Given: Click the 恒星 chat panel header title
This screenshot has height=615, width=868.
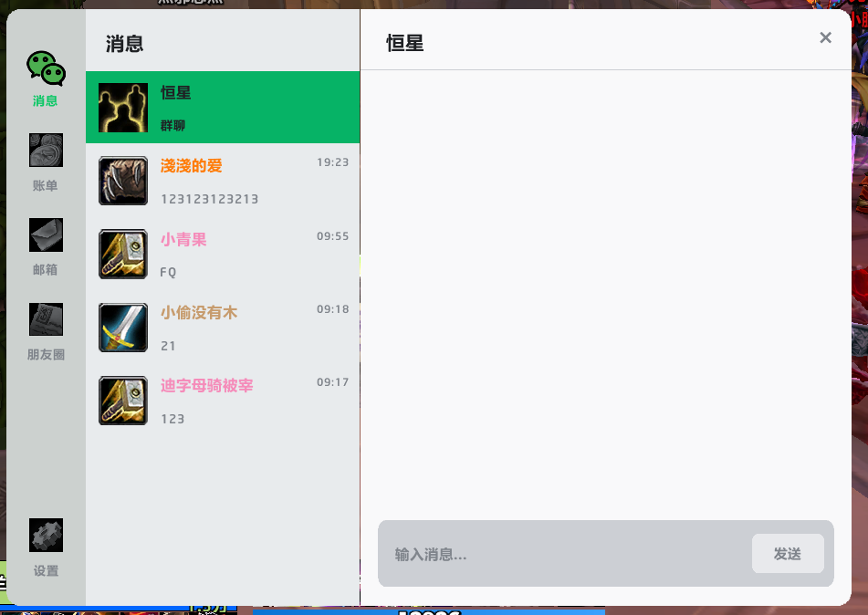Looking at the screenshot, I should [405, 43].
